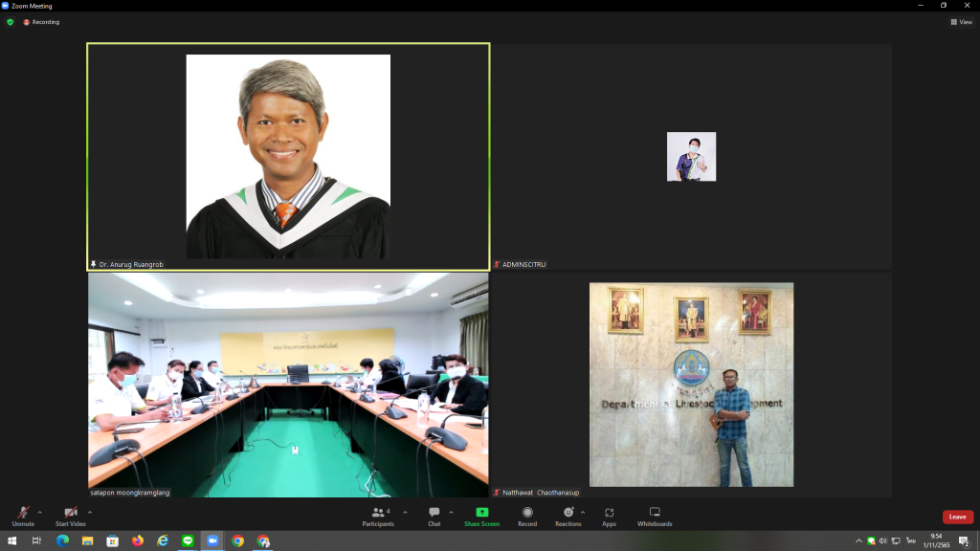Screen dimensions: 980x551
Task: Click the green Share Screen button
Action: coord(482,516)
